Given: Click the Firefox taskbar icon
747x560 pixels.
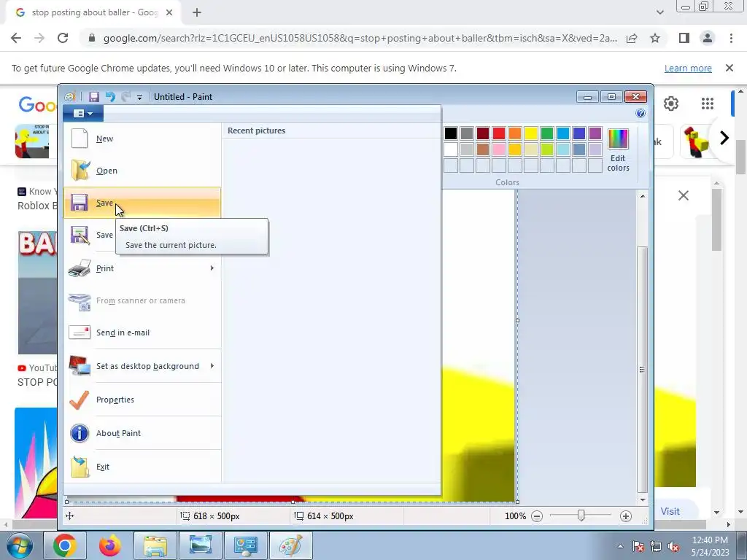Looking at the screenshot, I should point(110,545).
